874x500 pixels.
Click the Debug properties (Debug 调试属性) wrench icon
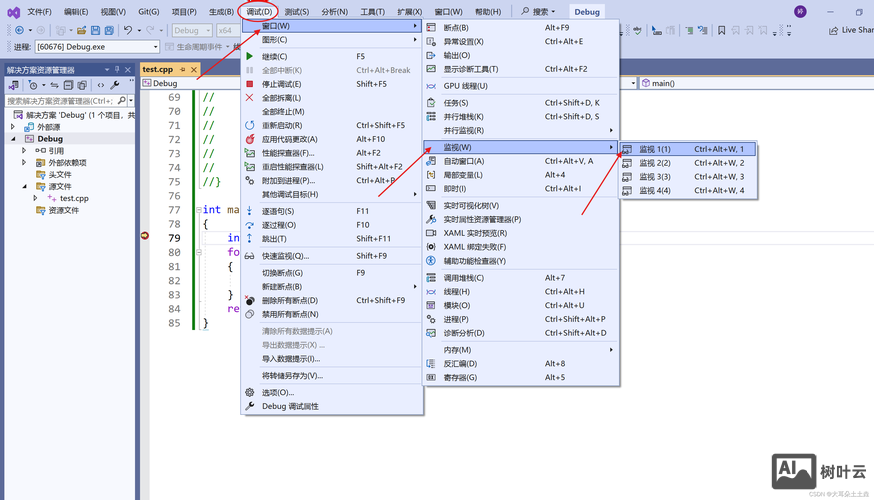point(249,406)
